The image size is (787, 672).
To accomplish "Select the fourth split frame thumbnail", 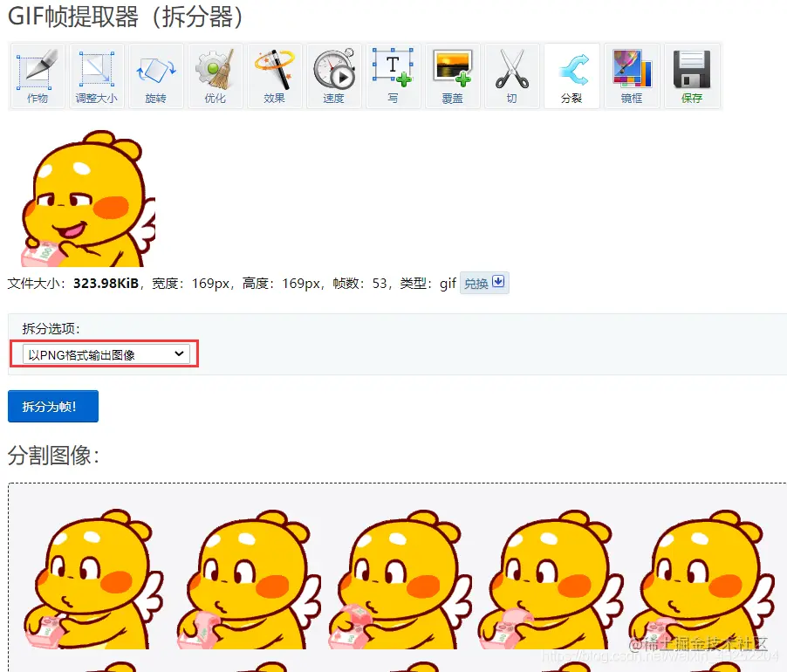I will pos(551,579).
